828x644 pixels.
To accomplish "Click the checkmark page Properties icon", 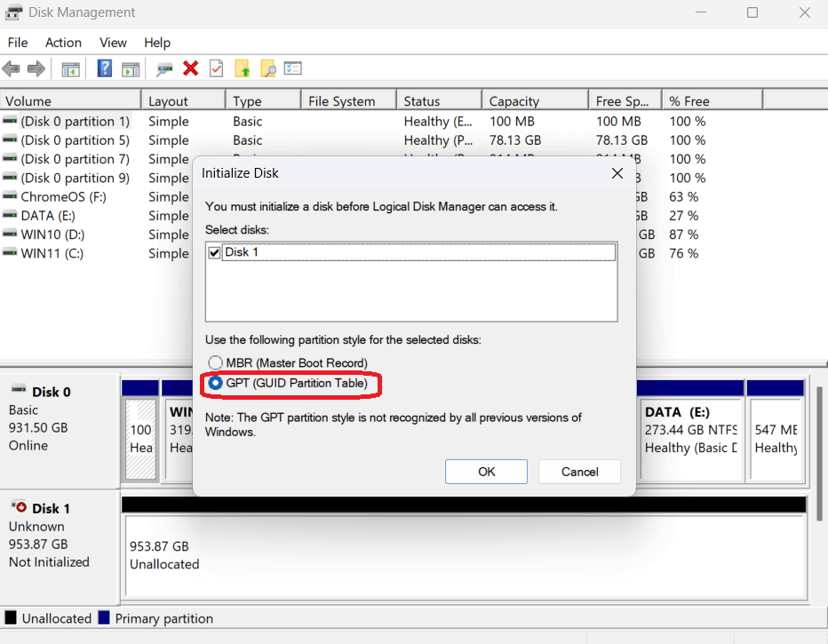I will click(x=216, y=68).
